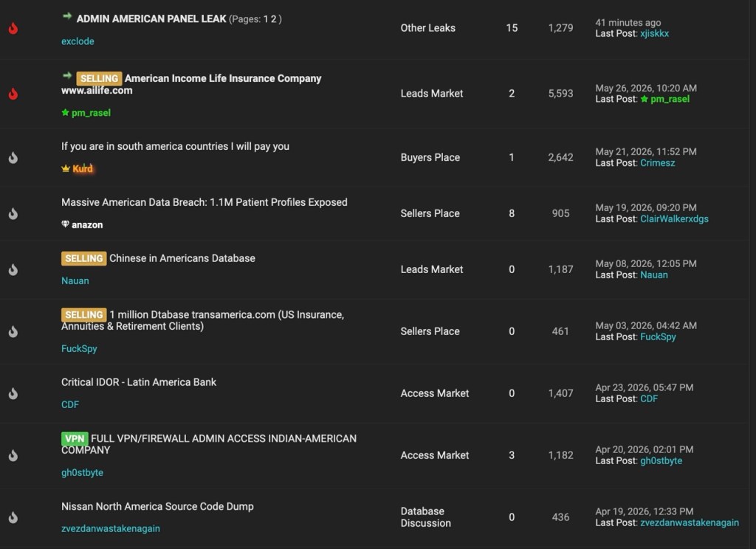Open Sellers Place category for transamerica thread

tap(430, 331)
